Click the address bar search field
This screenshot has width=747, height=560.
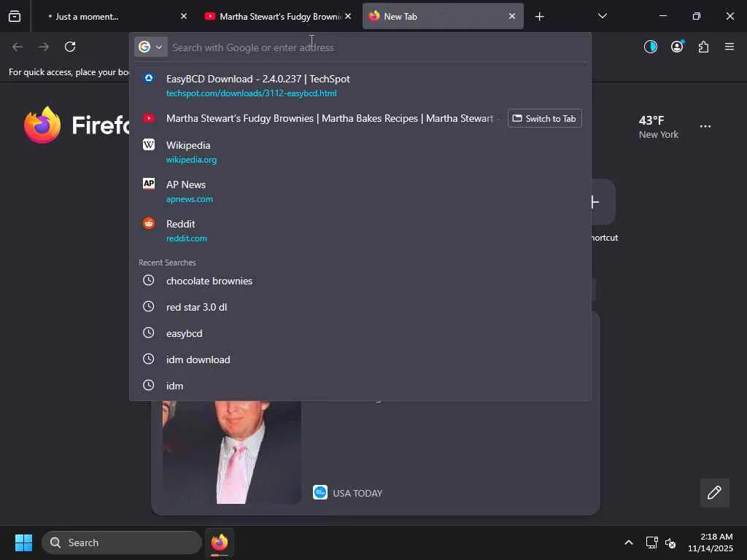coord(376,47)
